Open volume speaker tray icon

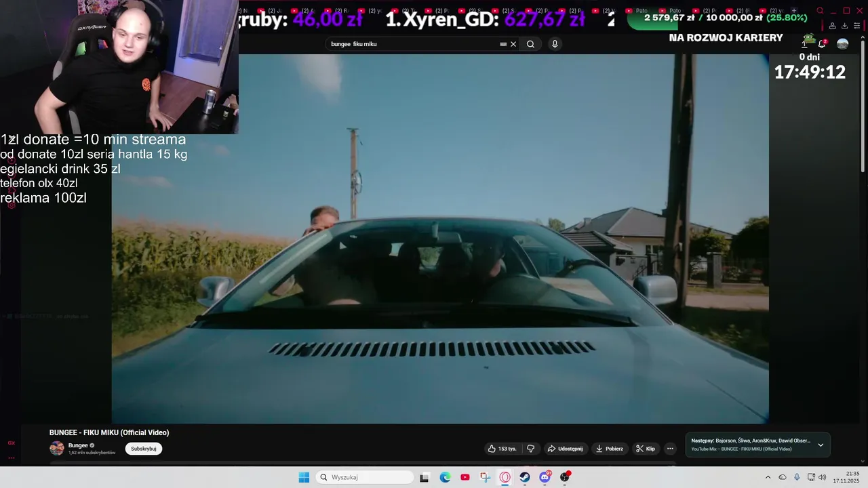pyautogui.click(x=823, y=477)
